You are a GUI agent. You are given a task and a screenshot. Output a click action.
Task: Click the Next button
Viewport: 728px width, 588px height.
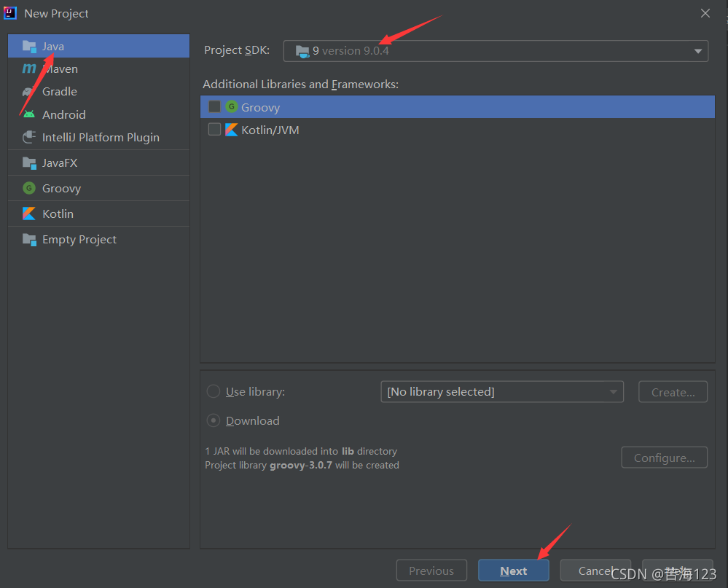pyautogui.click(x=514, y=571)
